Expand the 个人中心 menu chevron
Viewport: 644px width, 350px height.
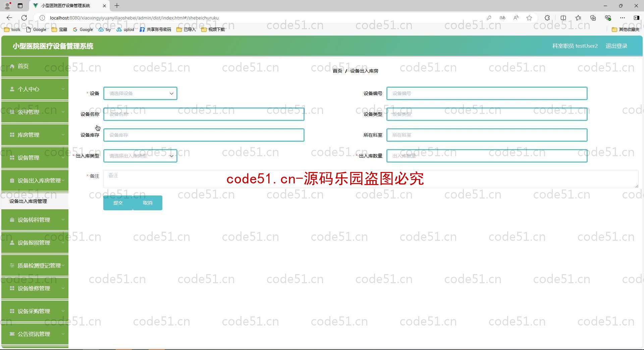tap(63, 89)
